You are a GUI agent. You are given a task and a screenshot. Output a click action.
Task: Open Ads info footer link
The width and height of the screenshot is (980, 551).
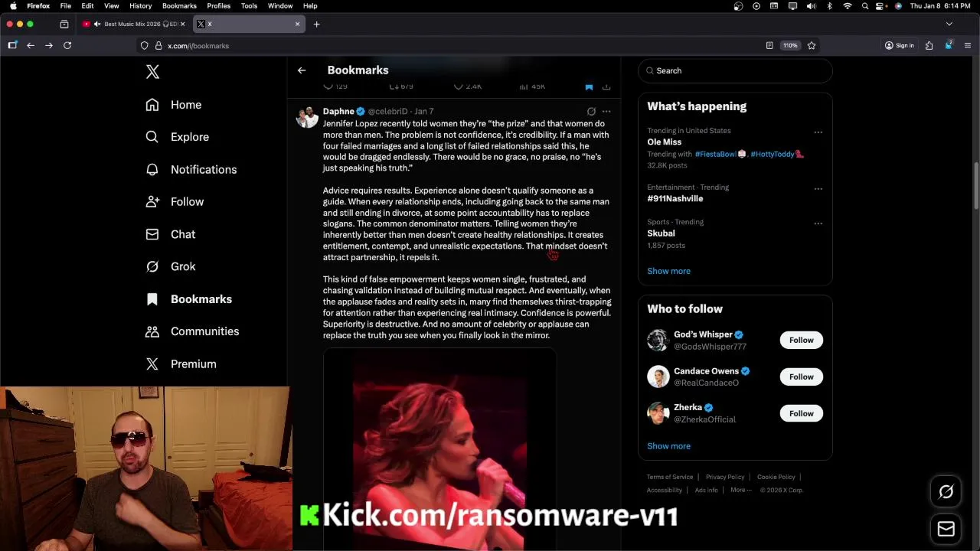[707, 490]
